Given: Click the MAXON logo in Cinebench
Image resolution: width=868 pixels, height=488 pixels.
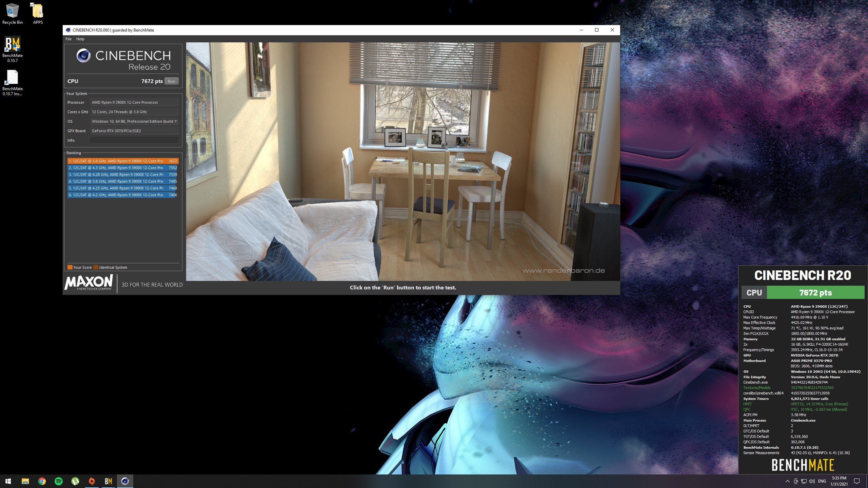Looking at the screenshot, I should coord(89,282).
